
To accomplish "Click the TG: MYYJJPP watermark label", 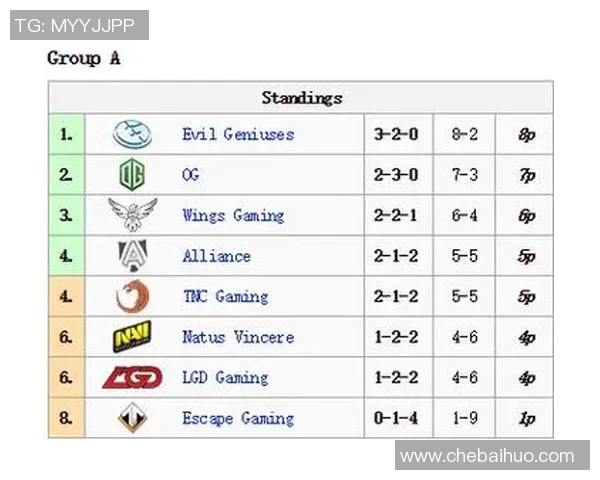I will click(79, 25).
